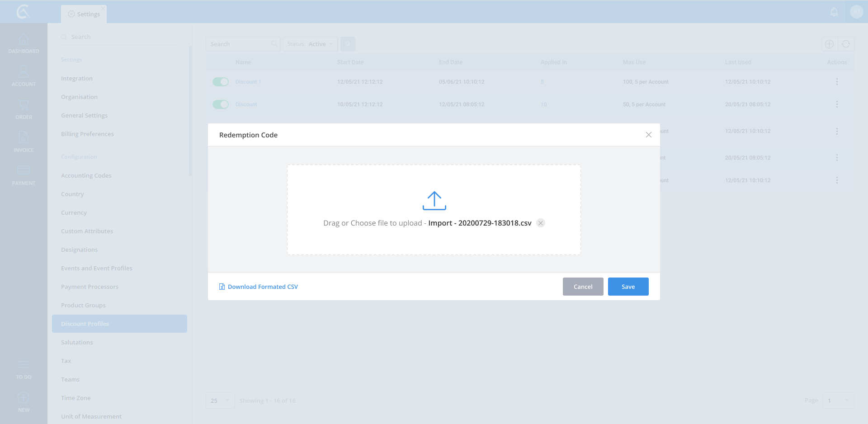This screenshot has width=868, height=424.
Task: Select Discount Profiles in settings menu
Action: tap(119, 324)
